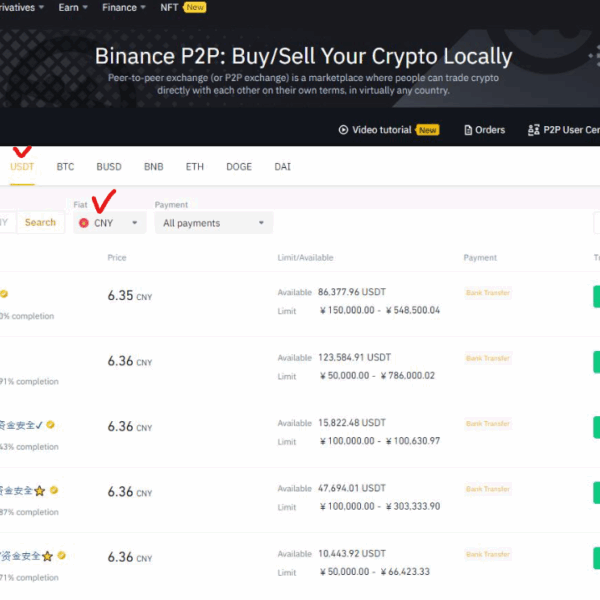Open the Finance menu
The image size is (600, 600).
[123, 7]
